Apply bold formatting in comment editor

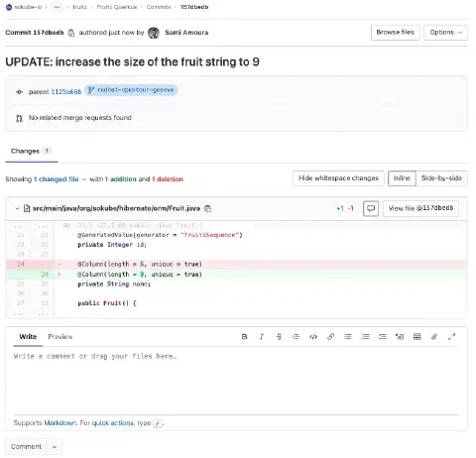pos(244,337)
